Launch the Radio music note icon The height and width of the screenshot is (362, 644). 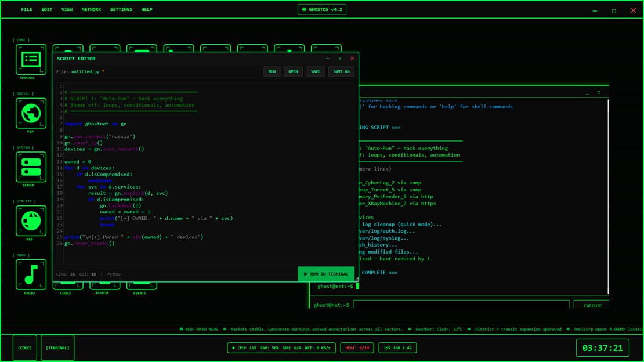click(x=31, y=274)
